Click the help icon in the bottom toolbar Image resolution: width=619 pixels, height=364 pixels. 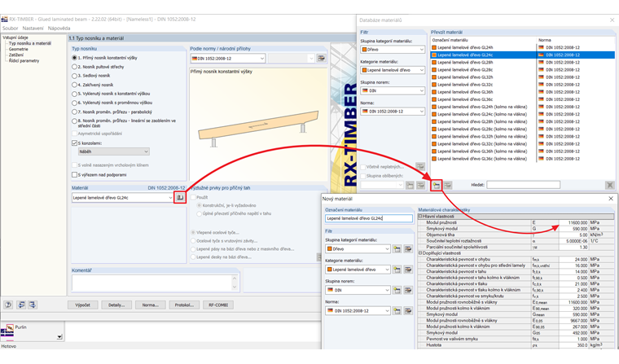(8, 305)
